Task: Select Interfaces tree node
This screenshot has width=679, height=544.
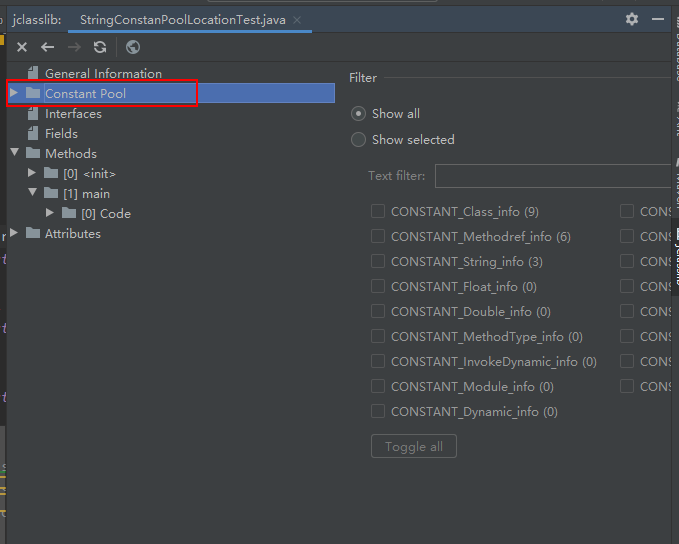Action: (73, 114)
